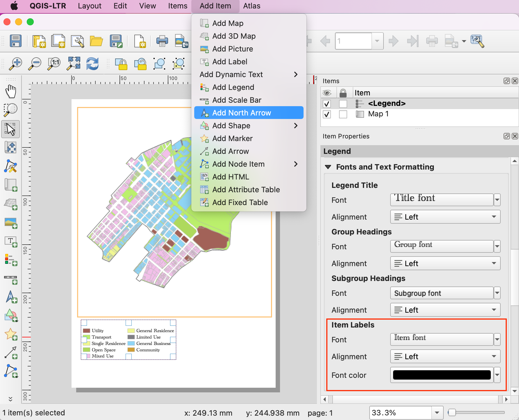Image resolution: width=519 pixels, height=420 pixels.
Task: Click the Item font button
Action: click(x=441, y=339)
